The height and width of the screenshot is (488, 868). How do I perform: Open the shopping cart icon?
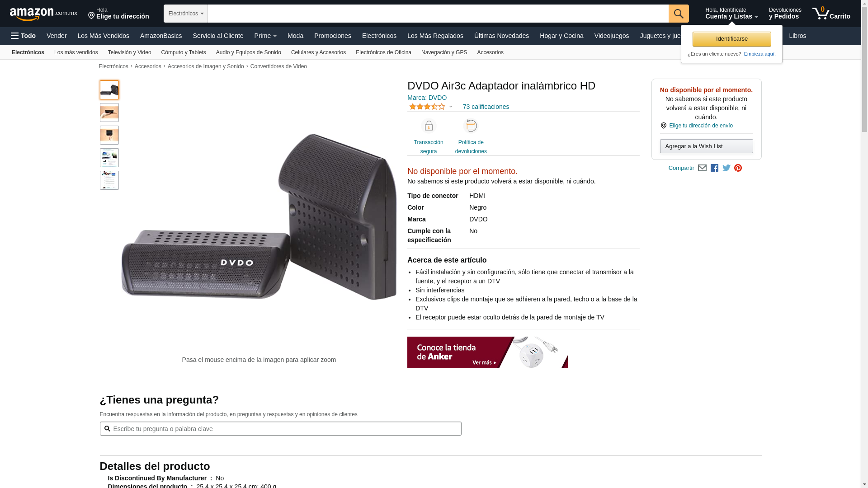tap(831, 14)
